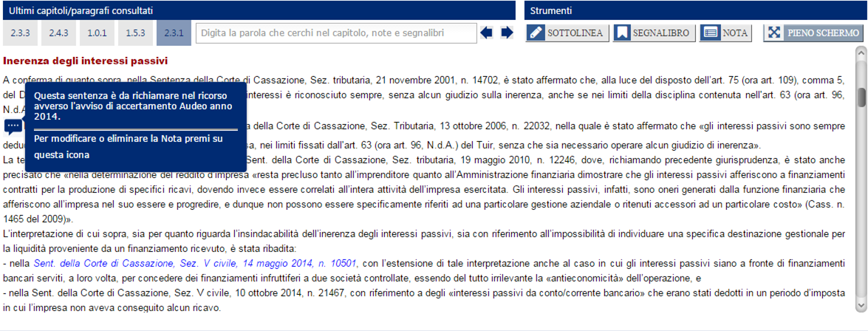Open the note speech-bubble icon in the text margin

click(13, 126)
